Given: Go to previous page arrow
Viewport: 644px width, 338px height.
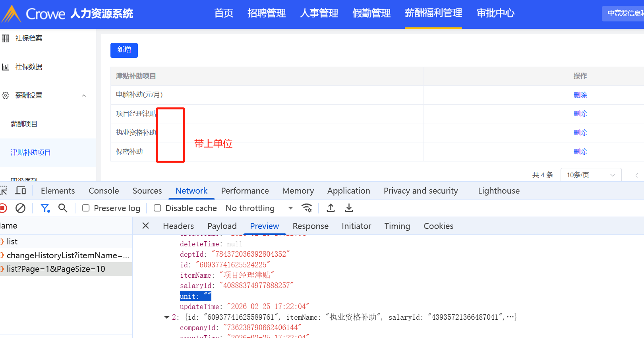Looking at the screenshot, I should [x=636, y=175].
